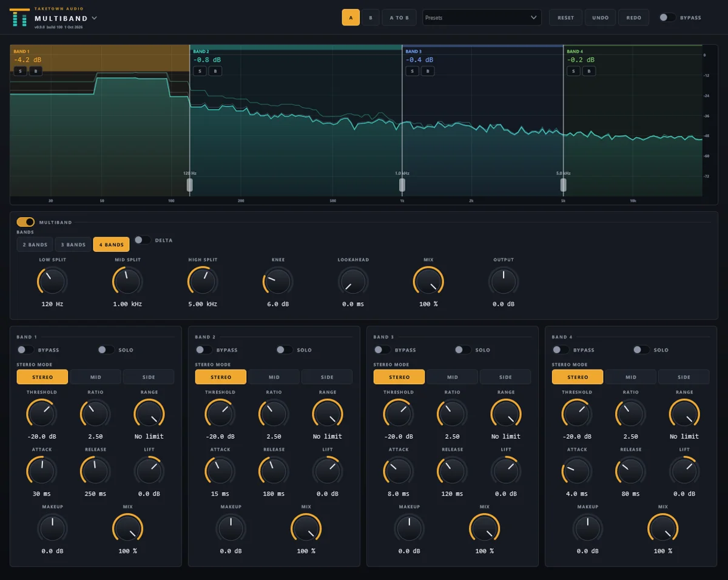Image resolution: width=728 pixels, height=580 pixels.
Task: Toggle SOLO in Band 4 panel
Action: [641, 349]
